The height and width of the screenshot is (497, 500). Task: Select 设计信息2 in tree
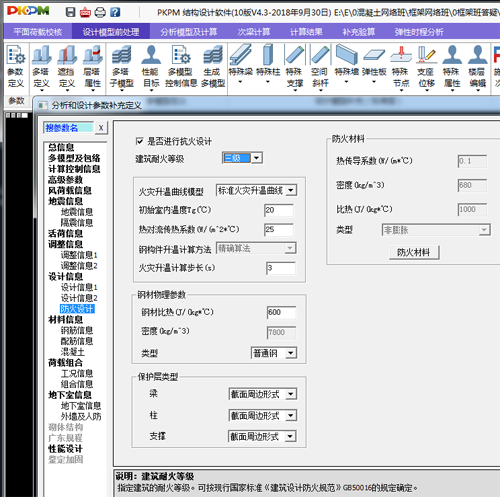pyautogui.click(x=79, y=298)
